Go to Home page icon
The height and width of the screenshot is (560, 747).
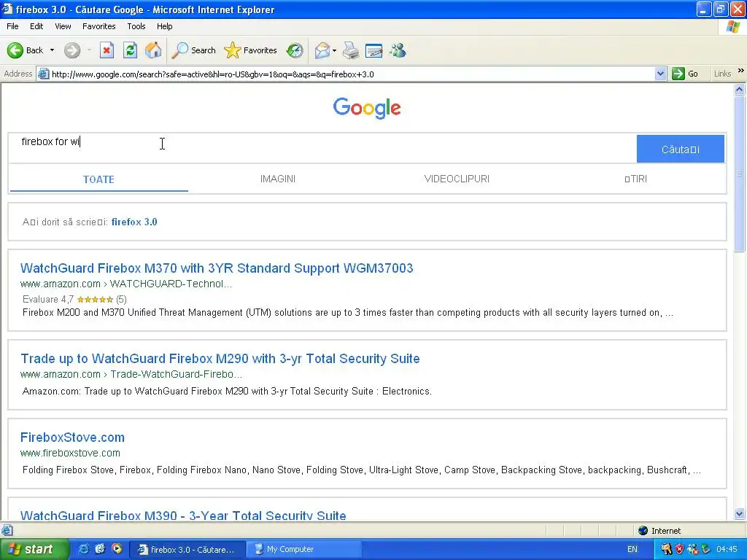click(153, 50)
